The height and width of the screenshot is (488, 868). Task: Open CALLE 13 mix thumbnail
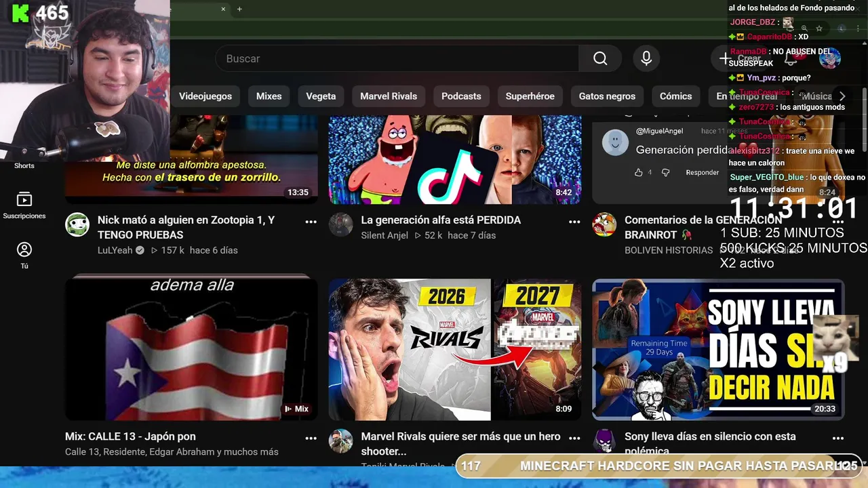191,349
